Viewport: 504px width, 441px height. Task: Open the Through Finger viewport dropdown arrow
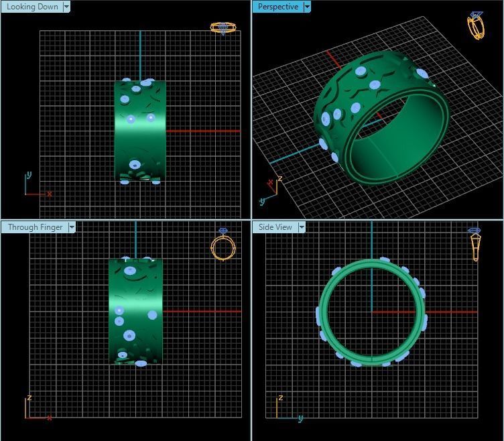pyautogui.click(x=72, y=227)
